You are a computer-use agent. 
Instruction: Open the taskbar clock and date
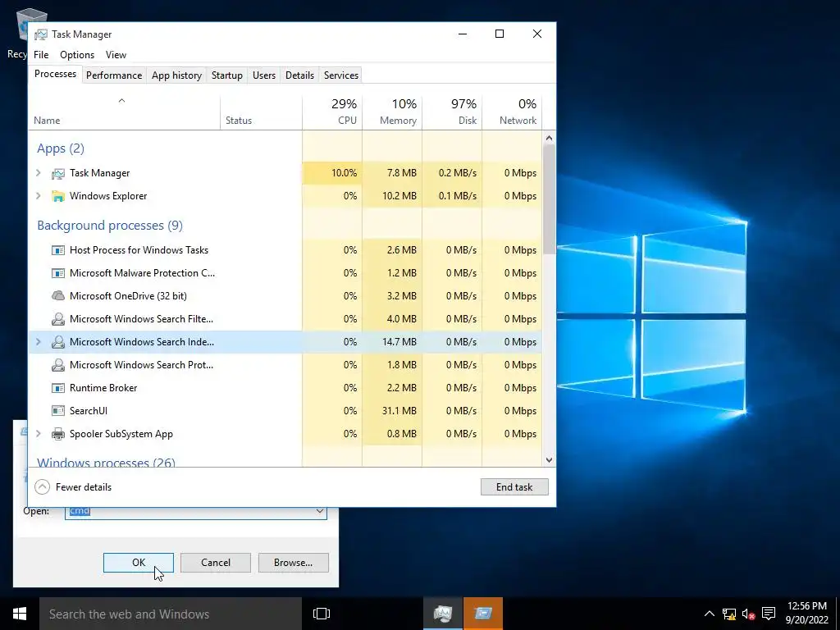click(807, 614)
